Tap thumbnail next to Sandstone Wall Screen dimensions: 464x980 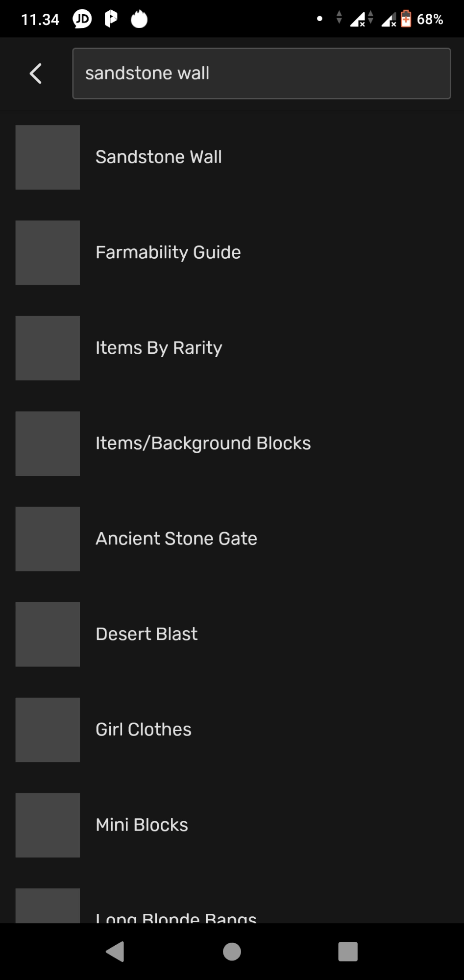tap(48, 157)
